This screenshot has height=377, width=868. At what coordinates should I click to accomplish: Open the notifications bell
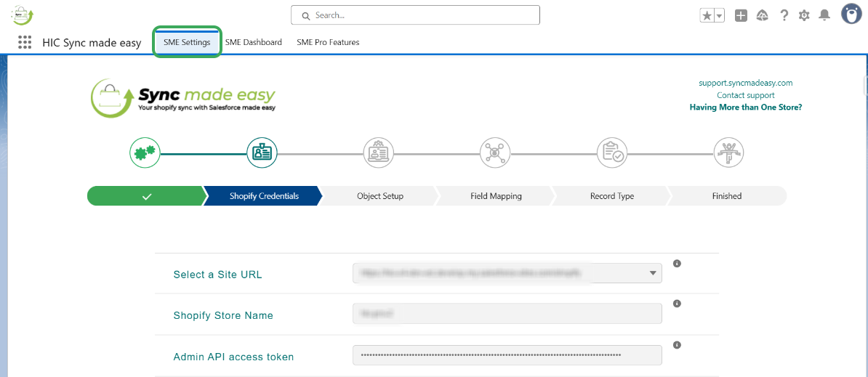825,15
